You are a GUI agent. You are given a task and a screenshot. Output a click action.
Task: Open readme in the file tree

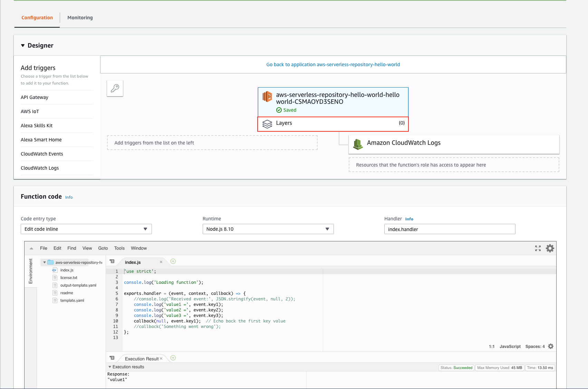[67, 293]
